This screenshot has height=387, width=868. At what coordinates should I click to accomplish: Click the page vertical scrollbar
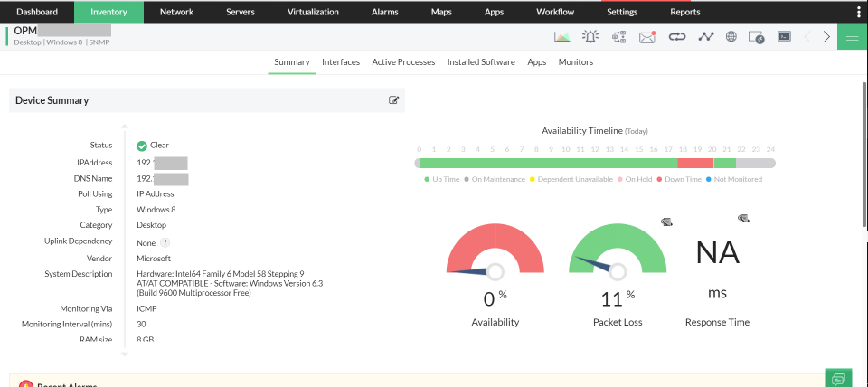tap(864, 155)
